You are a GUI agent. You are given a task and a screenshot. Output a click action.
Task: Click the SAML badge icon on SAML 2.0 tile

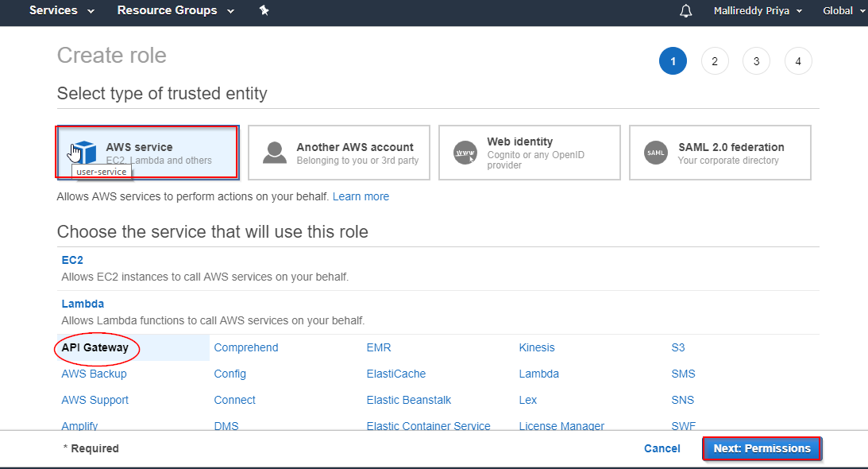click(655, 152)
